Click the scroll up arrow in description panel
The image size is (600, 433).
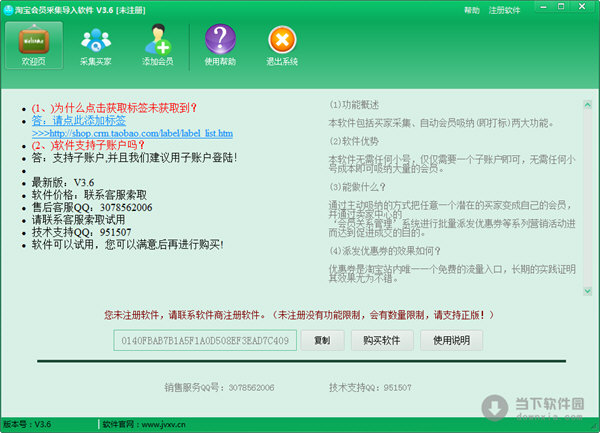click(587, 105)
